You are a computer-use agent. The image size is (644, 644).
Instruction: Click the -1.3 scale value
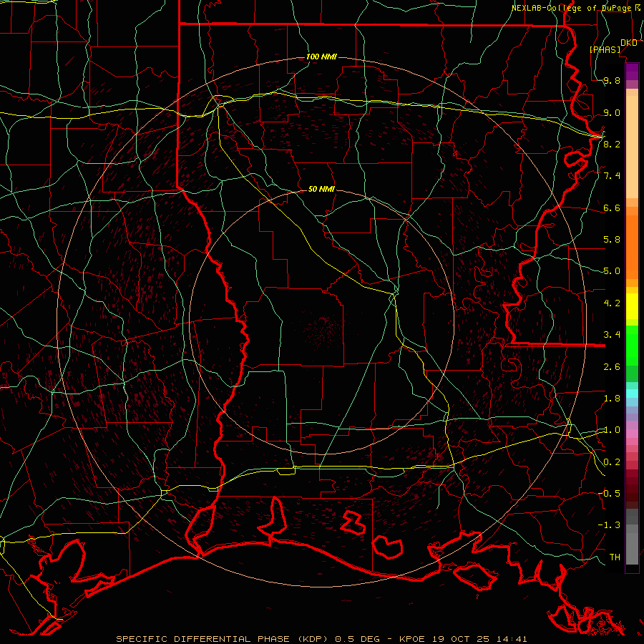(610, 525)
